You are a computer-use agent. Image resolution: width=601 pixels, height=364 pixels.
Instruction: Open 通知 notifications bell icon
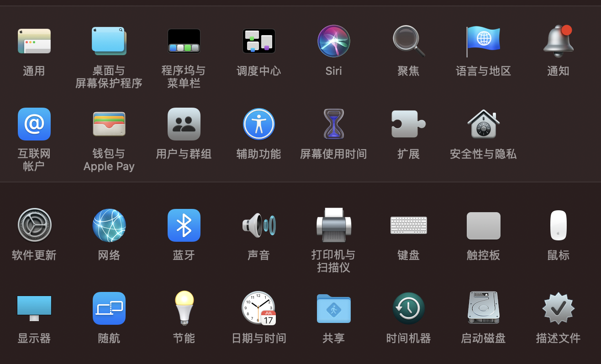coord(559,41)
